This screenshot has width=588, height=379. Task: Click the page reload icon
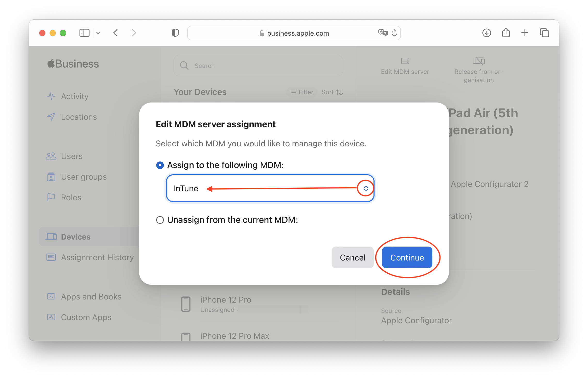coord(394,33)
